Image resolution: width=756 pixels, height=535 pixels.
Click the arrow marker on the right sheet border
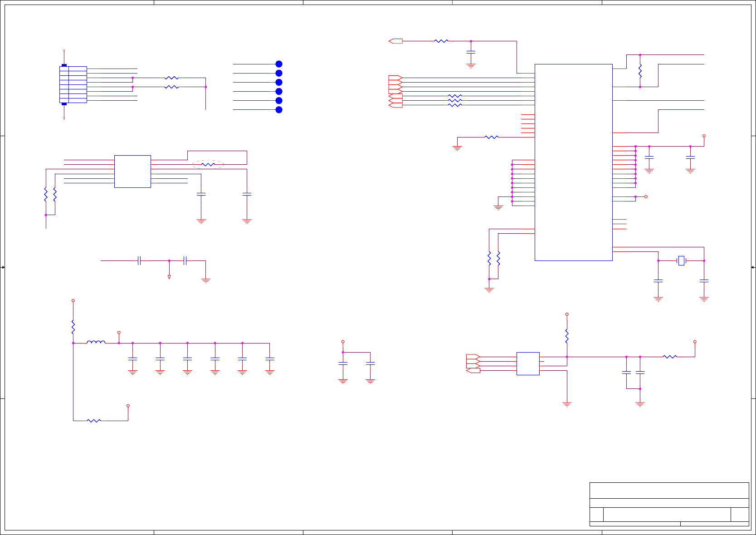tap(753, 267)
